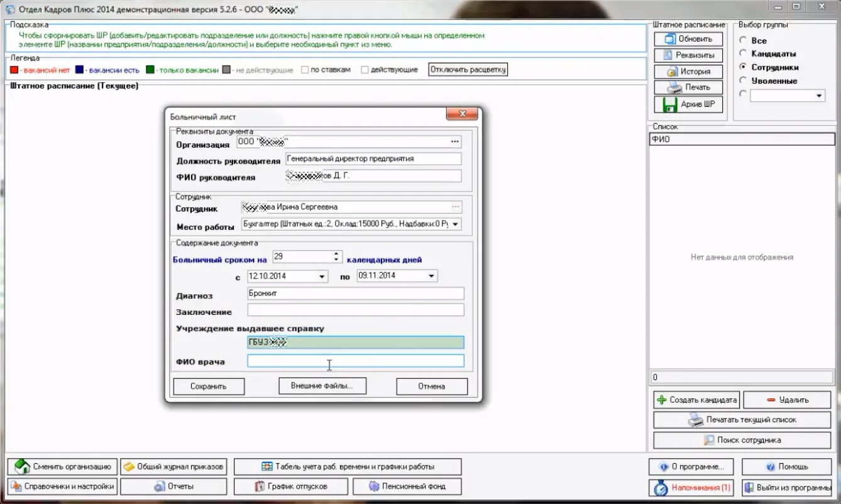Click the Пенсионный фонд icon
This screenshot has height=504, width=841.
pyautogui.click(x=374, y=486)
